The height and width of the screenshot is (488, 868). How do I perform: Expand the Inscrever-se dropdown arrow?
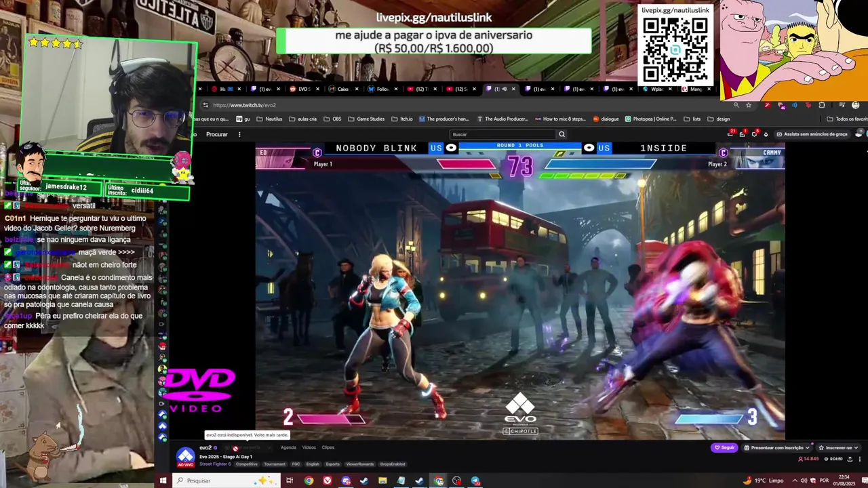coord(856,447)
